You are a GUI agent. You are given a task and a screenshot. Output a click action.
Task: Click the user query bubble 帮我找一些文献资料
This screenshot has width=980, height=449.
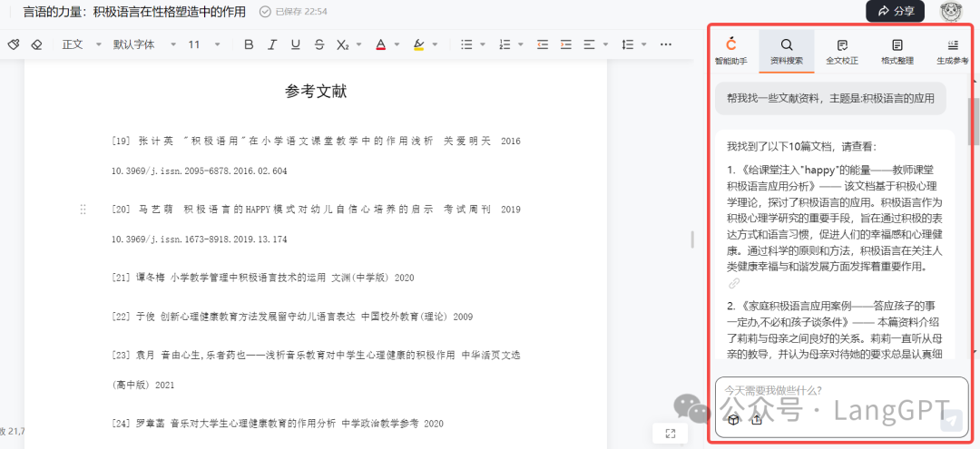(830, 98)
